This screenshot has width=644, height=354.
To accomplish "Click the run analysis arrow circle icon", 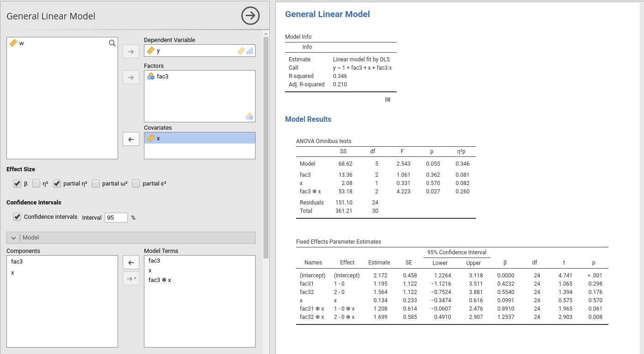I will pyautogui.click(x=250, y=16).
